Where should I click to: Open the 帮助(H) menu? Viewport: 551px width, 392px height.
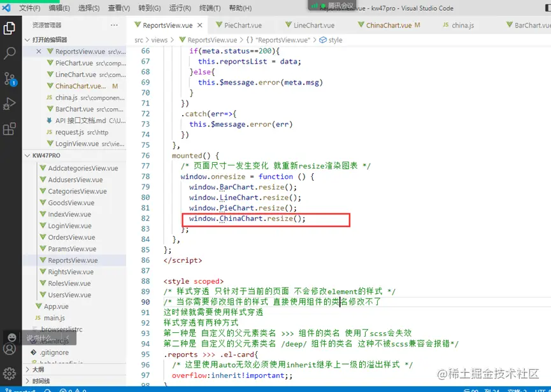point(240,8)
